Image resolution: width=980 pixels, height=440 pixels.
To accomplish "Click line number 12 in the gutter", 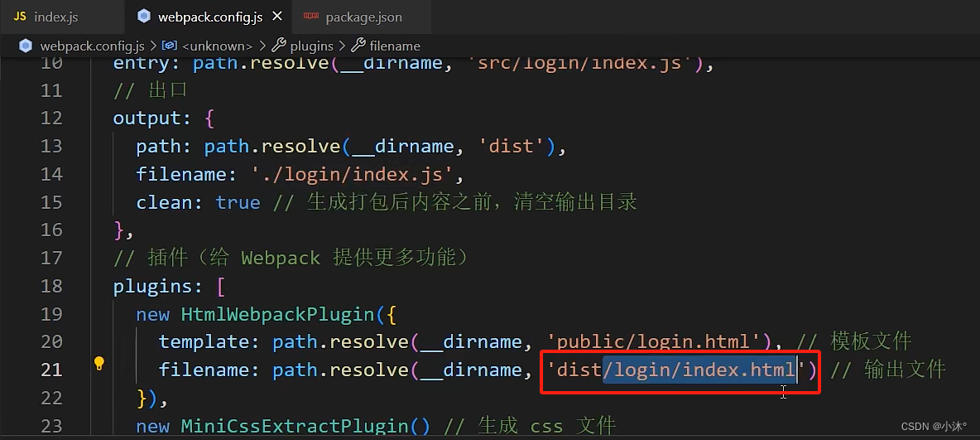I will tap(52, 118).
